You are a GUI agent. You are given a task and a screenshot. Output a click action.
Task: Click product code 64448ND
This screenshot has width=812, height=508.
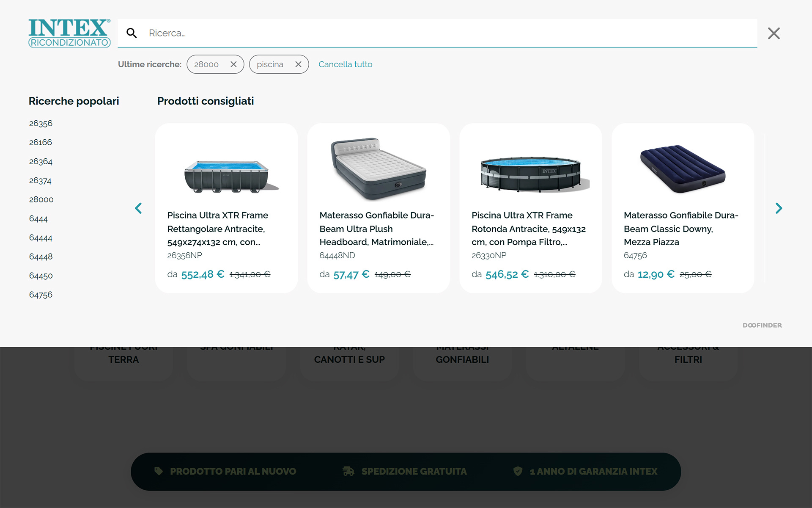337,256
